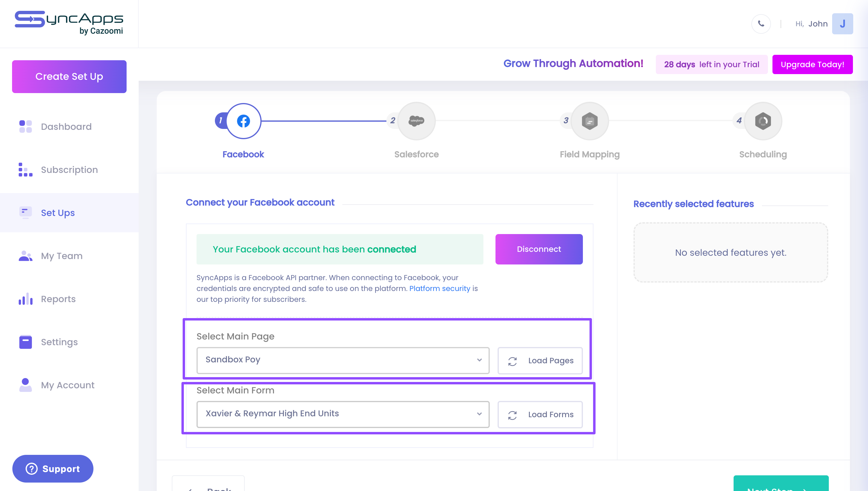Viewport: 868px width, 491px height.
Task: Click the My Team sidebar icon
Action: (x=26, y=256)
